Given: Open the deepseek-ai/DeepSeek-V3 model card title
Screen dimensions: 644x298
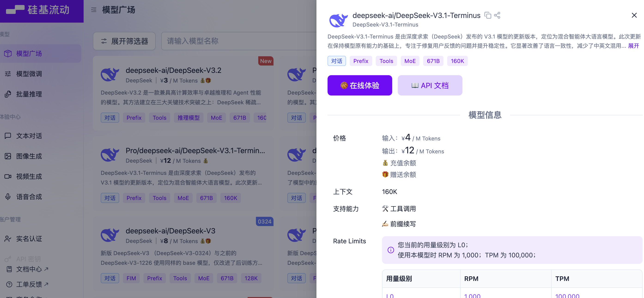Looking at the screenshot, I should tap(170, 231).
